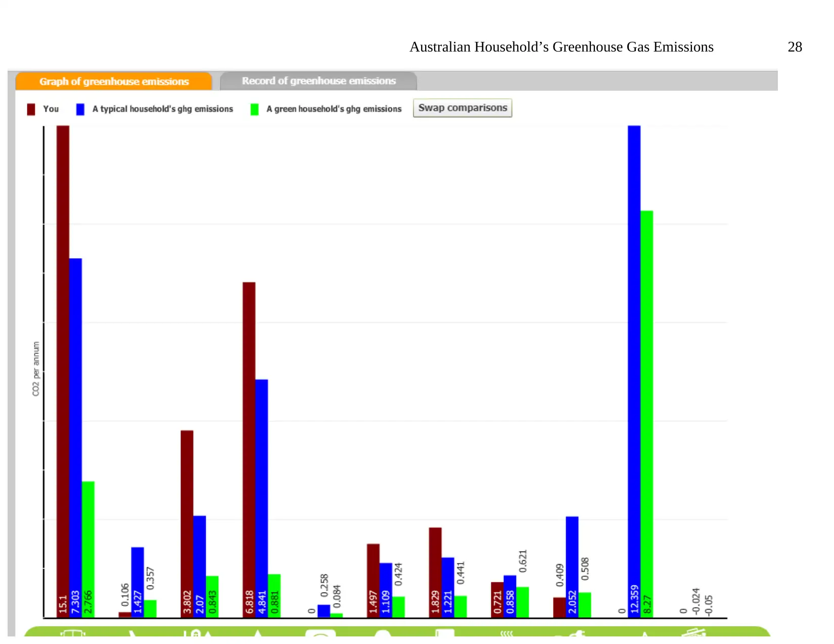Click the Swap comparisons button
The height and width of the screenshot is (644, 834).
(462, 108)
